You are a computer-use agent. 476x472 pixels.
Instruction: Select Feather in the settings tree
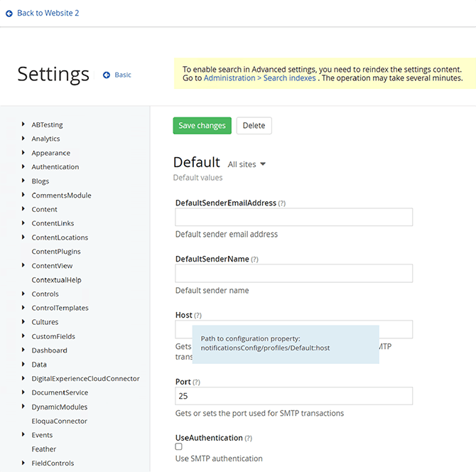[x=43, y=449]
